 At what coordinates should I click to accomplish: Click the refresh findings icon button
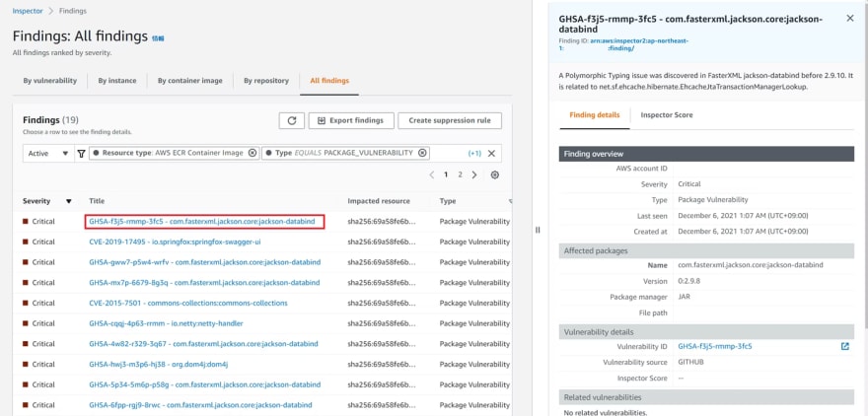[x=291, y=120]
